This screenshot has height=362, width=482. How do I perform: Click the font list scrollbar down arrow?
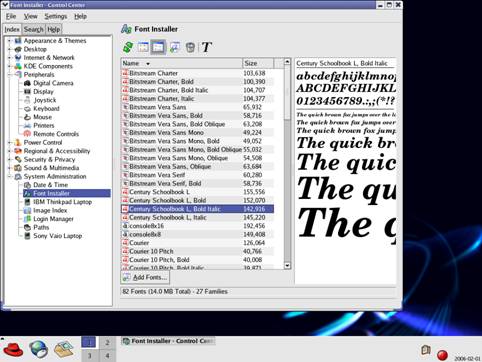tap(287, 266)
